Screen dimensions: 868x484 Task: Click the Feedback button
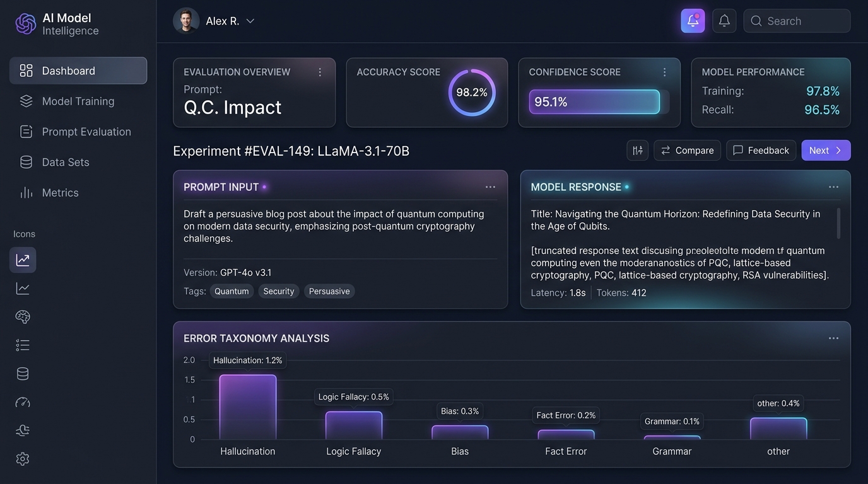761,150
